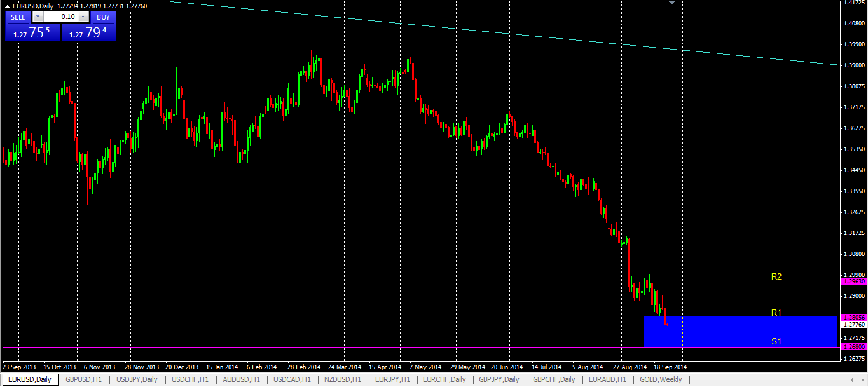Click the 15 Oct 2013 date label
This screenshot has width=868, height=387.
[x=59, y=367]
